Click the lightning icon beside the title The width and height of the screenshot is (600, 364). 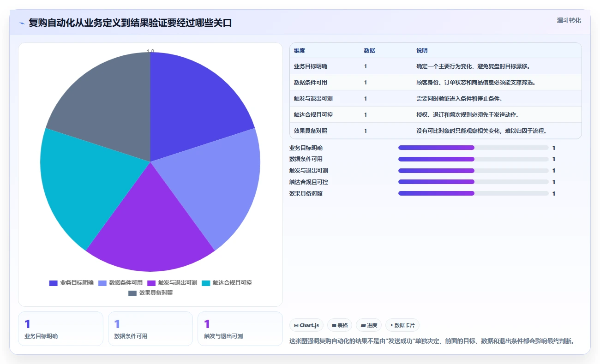(22, 23)
